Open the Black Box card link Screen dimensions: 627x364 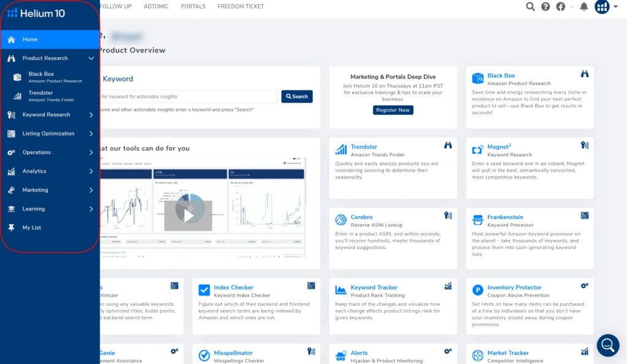click(501, 75)
